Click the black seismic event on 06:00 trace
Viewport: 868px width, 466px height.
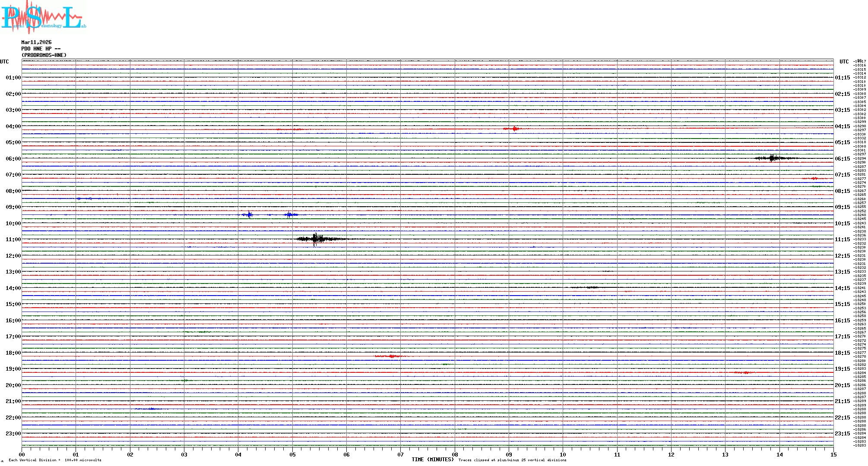pyautogui.click(x=773, y=158)
